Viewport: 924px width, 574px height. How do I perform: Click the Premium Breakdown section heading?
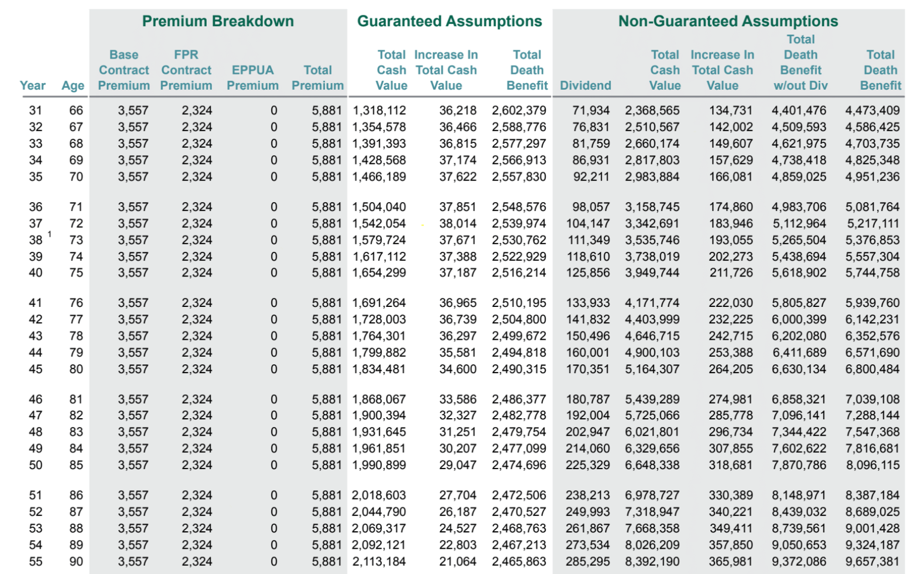pos(218,21)
